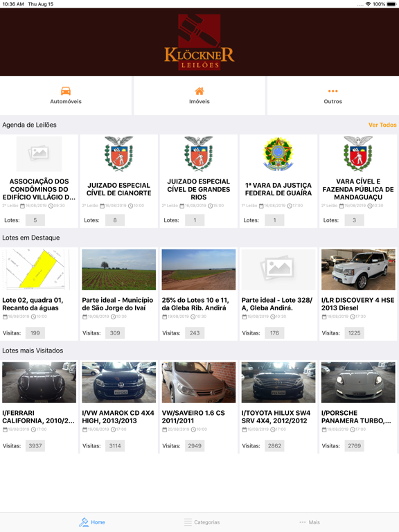Open silver VW Saveiro photo thumbnail
This screenshot has height=532, width=399.
(x=199, y=382)
